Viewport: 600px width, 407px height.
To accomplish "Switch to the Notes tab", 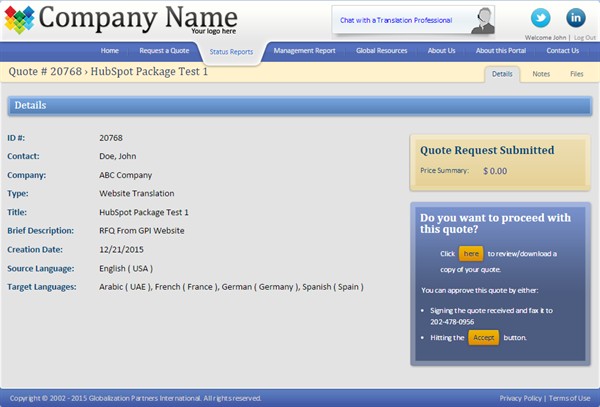I will tap(541, 74).
